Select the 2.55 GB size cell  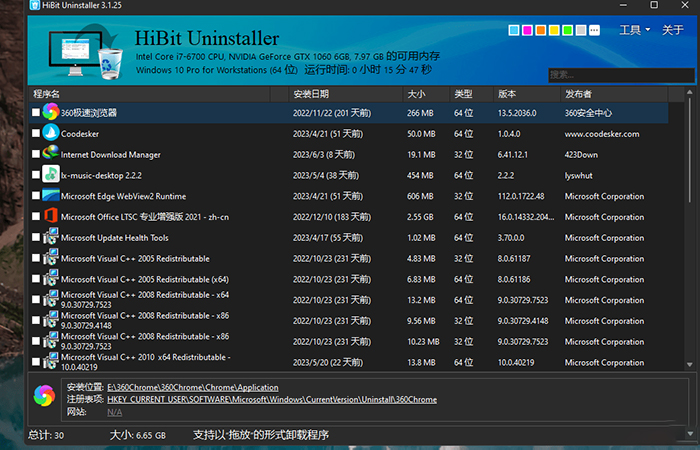(421, 217)
